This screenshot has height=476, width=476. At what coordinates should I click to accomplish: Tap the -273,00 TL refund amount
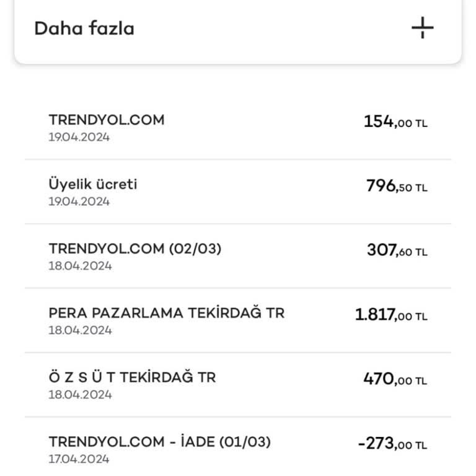(x=392, y=444)
